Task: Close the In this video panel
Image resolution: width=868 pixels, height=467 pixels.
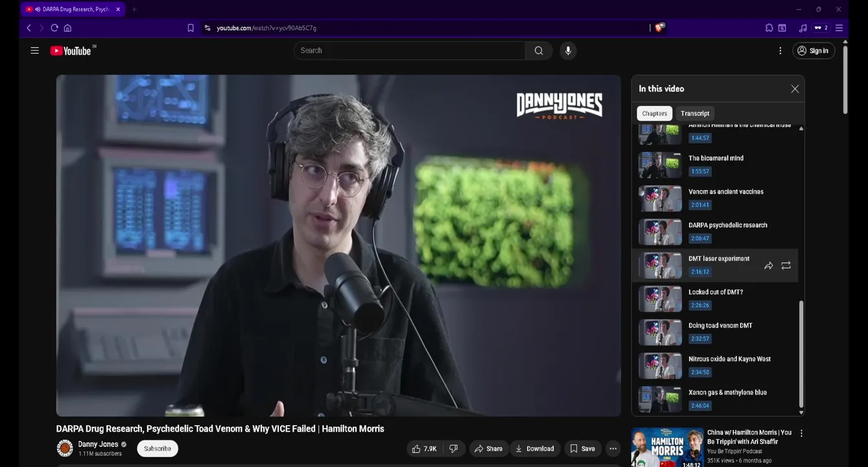Action: (795, 89)
